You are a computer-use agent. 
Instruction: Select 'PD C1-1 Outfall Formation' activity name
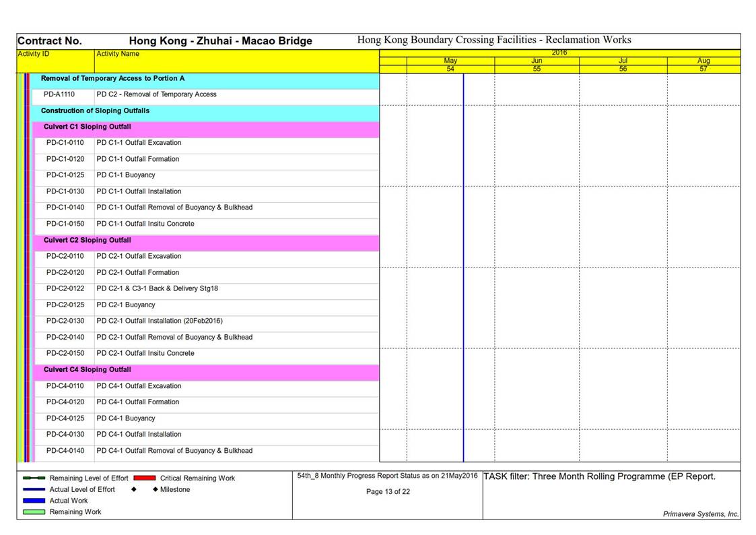138,159
